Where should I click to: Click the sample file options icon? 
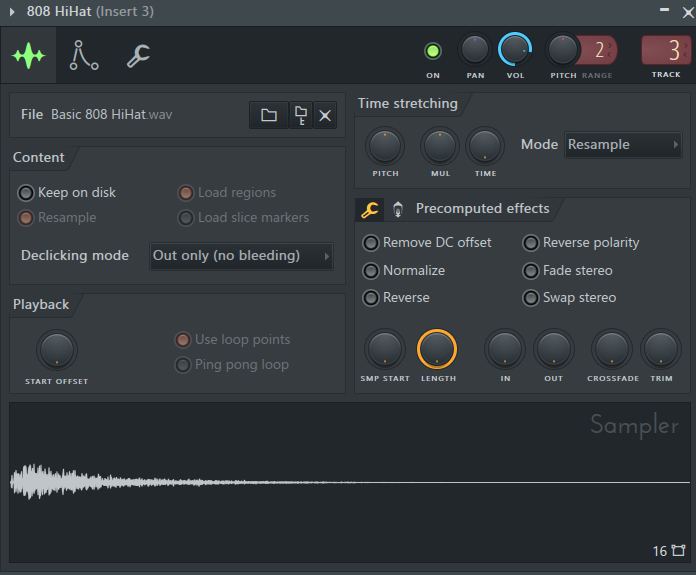coord(301,115)
